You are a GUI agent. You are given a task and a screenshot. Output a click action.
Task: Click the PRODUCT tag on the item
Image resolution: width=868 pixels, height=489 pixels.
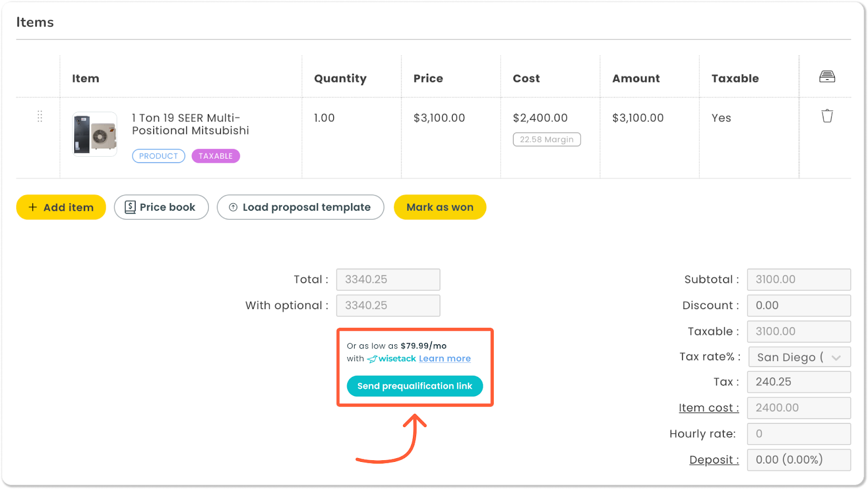(158, 156)
